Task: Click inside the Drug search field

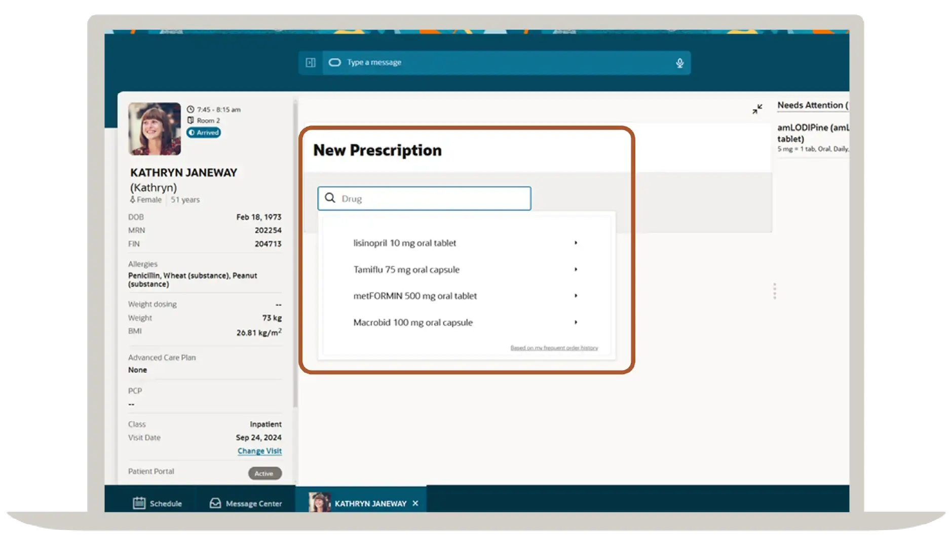Action: (431, 198)
